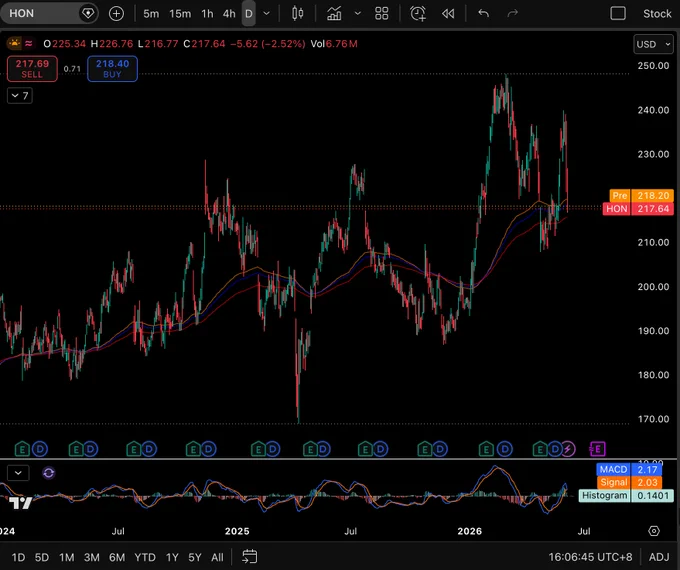680x570 pixels.
Task: Click the purple refresh icon in MACD pane
Action: pos(49,473)
